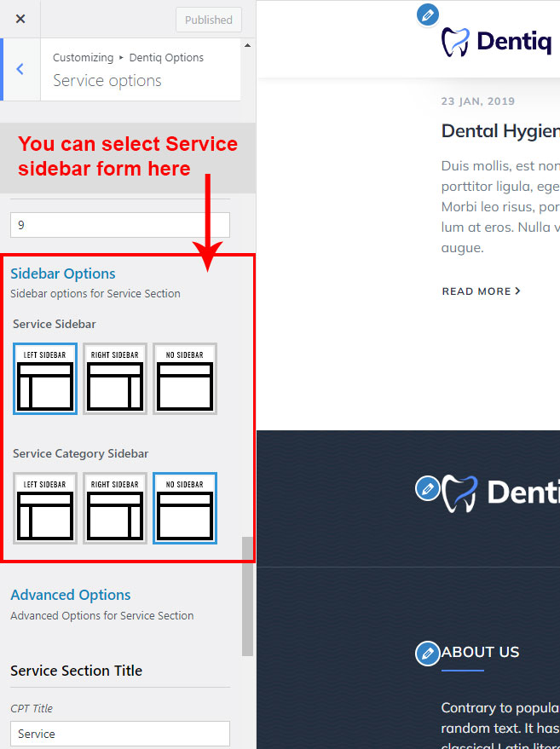Image resolution: width=560 pixels, height=749 pixels.
Task: Click the customizer panel vertical scrollbar
Action: [x=247, y=596]
